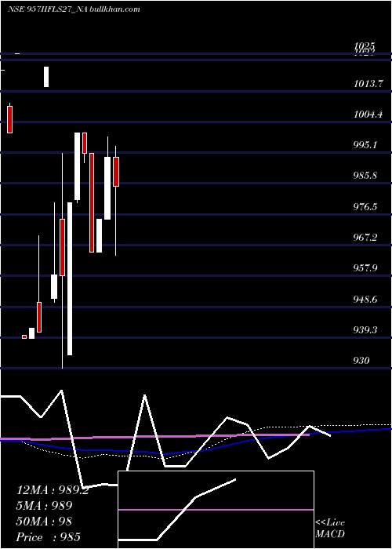Click the '50MA : 98' reading
Viewport: 392px width, 549px height.
pos(44,522)
